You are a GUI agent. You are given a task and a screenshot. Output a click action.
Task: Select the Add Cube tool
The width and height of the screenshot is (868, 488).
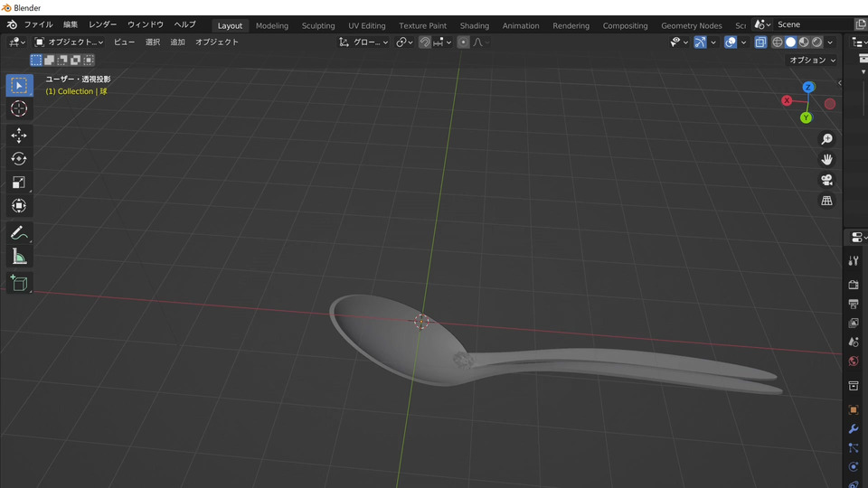tap(19, 283)
